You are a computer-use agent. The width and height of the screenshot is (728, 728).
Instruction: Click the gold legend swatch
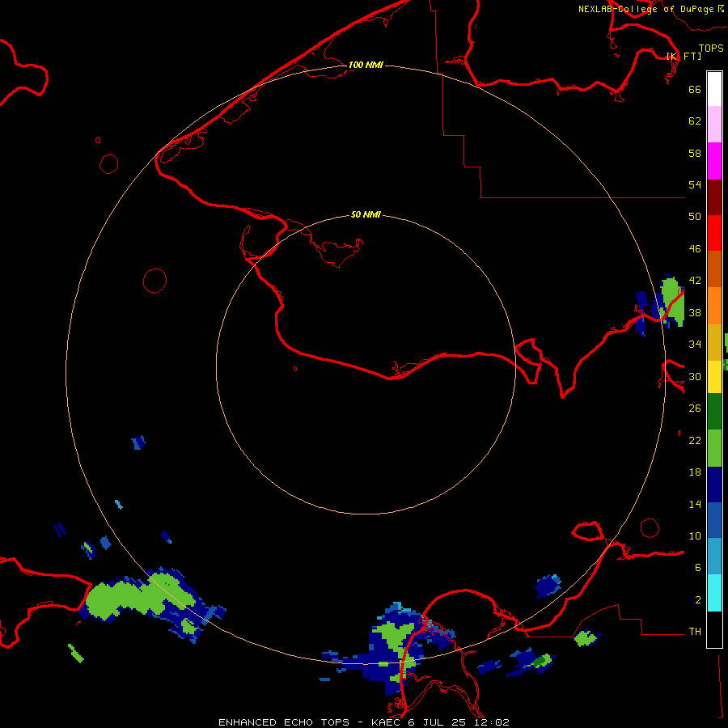(x=714, y=342)
